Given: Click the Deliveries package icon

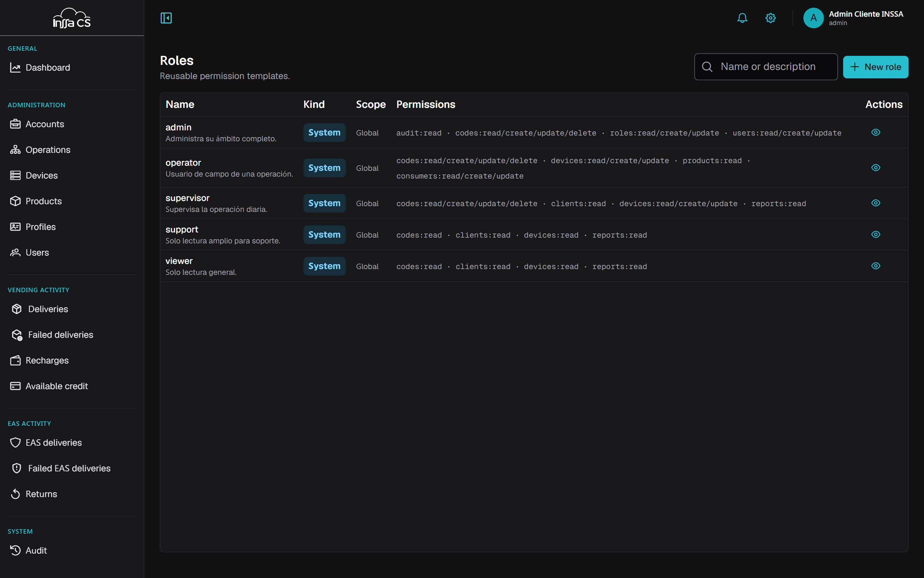Looking at the screenshot, I should click(x=17, y=309).
